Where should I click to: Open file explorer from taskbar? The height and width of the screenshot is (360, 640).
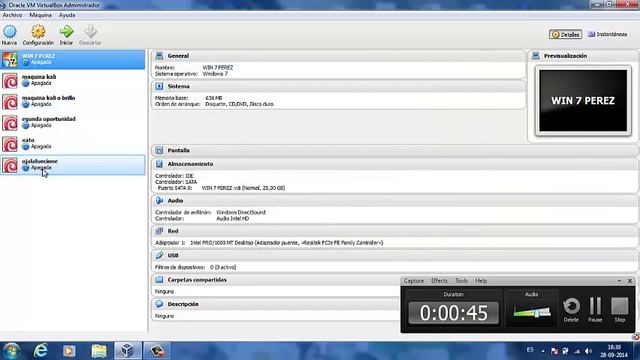point(99,351)
